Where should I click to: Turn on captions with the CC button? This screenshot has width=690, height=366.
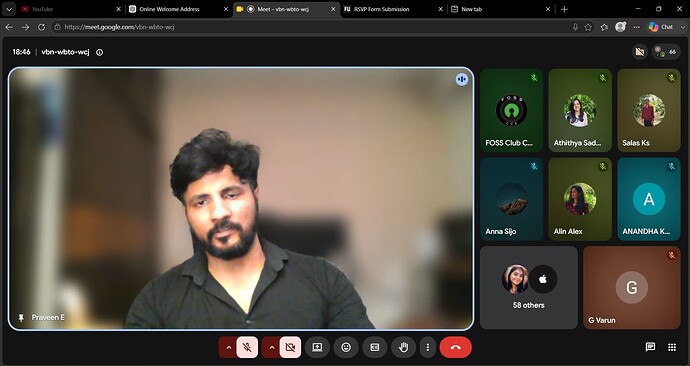pos(374,348)
